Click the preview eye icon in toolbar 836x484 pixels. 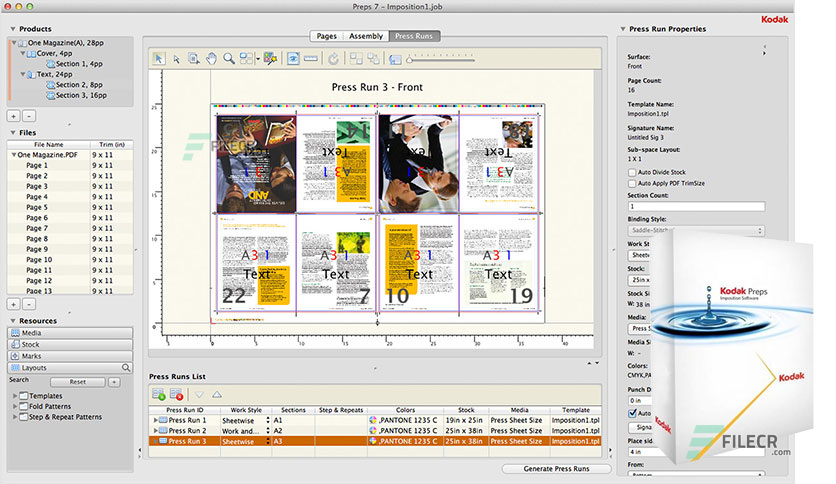[294, 59]
